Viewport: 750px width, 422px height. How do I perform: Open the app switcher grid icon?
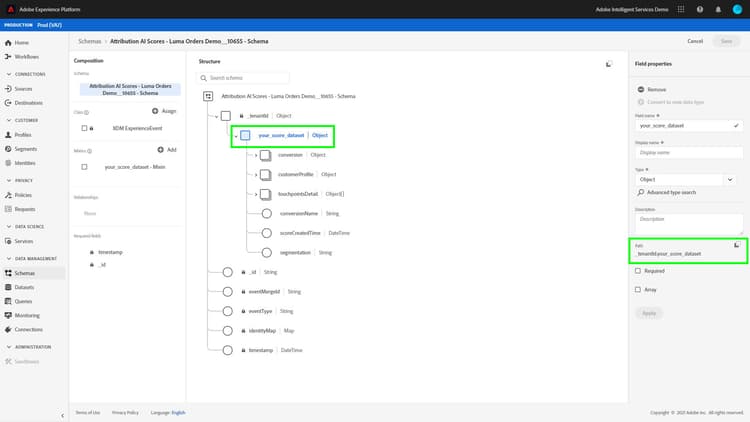click(681, 9)
